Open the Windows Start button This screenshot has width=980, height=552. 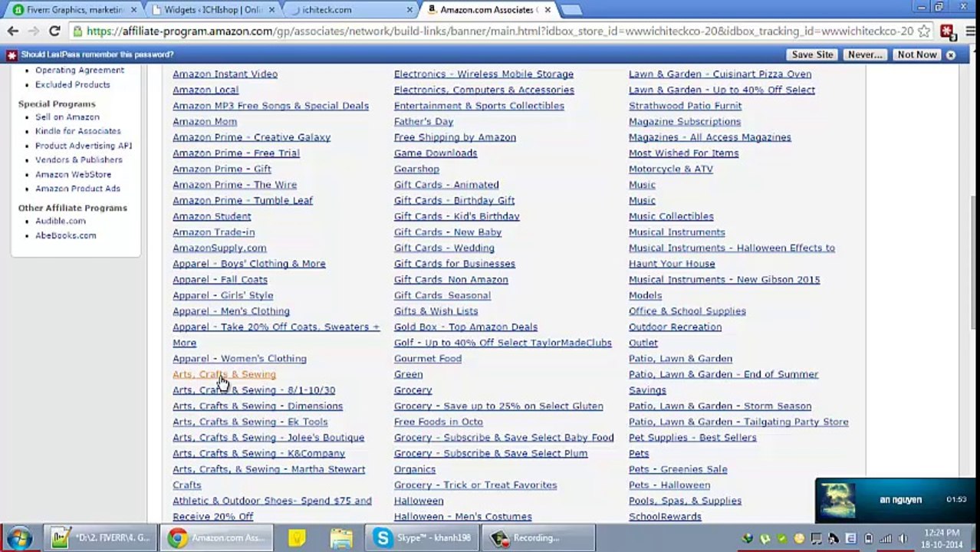click(x=19, y=537)
